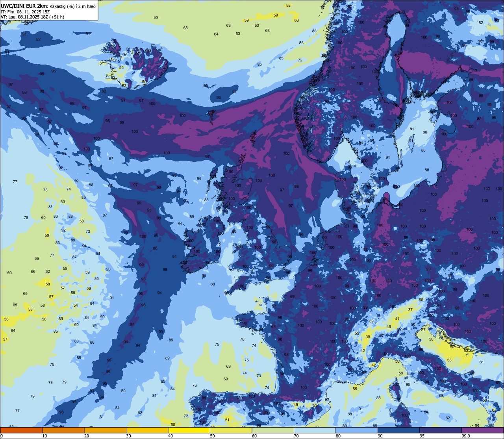Click the humidity value '68' in the north
The image size is (504, 439).
[185, 28]
